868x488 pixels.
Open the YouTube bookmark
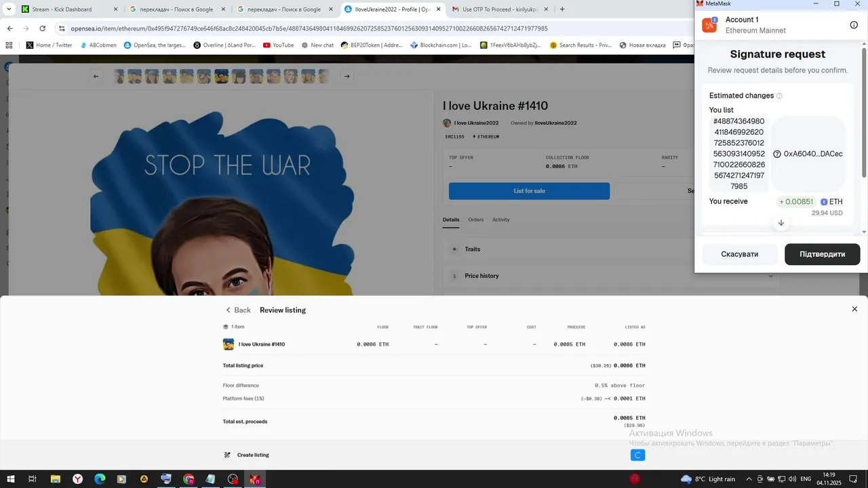[278, 45]
